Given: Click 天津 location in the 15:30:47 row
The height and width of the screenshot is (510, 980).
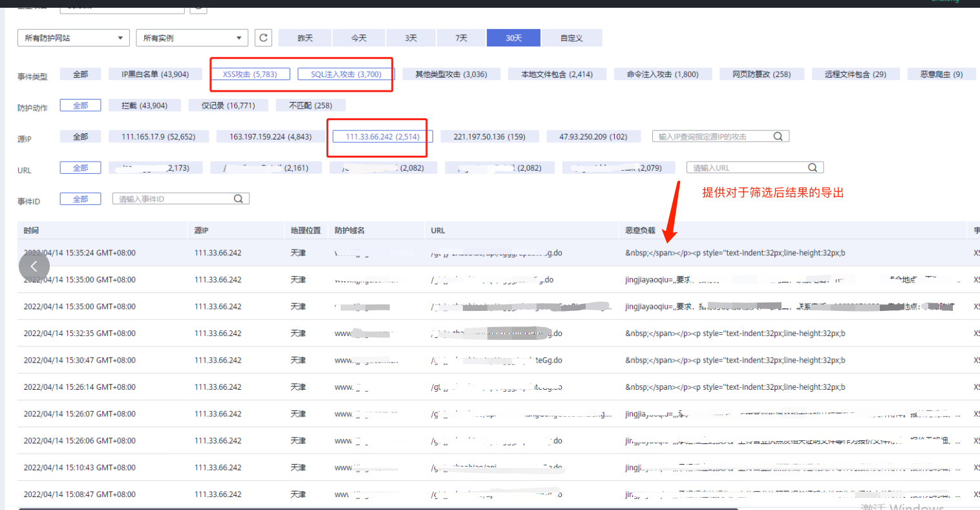Looking at the screenshot, I should pos(298,360).
